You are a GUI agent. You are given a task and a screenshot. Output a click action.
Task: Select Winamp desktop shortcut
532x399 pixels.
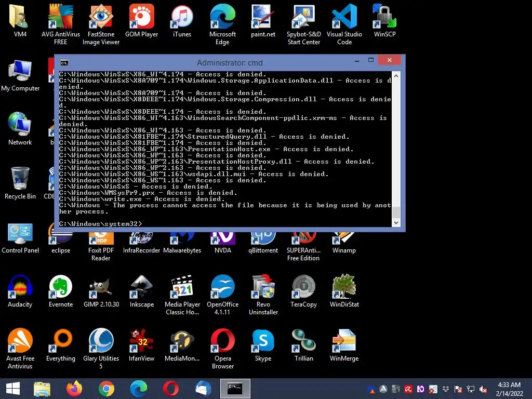pos(344,244)
